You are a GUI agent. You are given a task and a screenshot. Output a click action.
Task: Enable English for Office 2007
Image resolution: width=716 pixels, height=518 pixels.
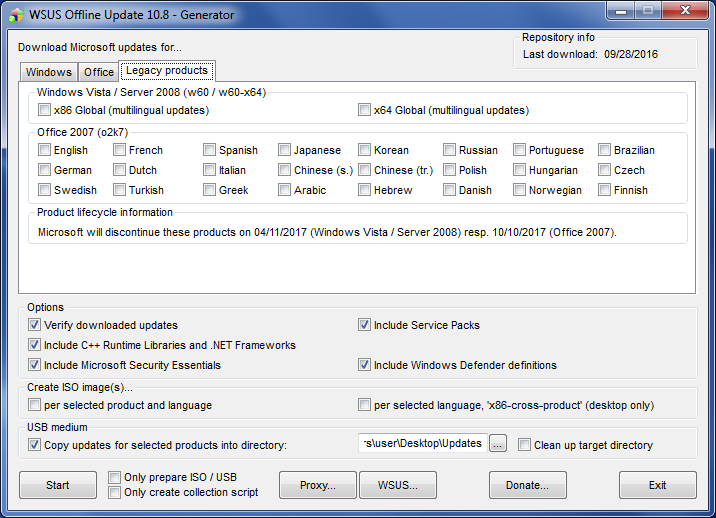(44, 150)
